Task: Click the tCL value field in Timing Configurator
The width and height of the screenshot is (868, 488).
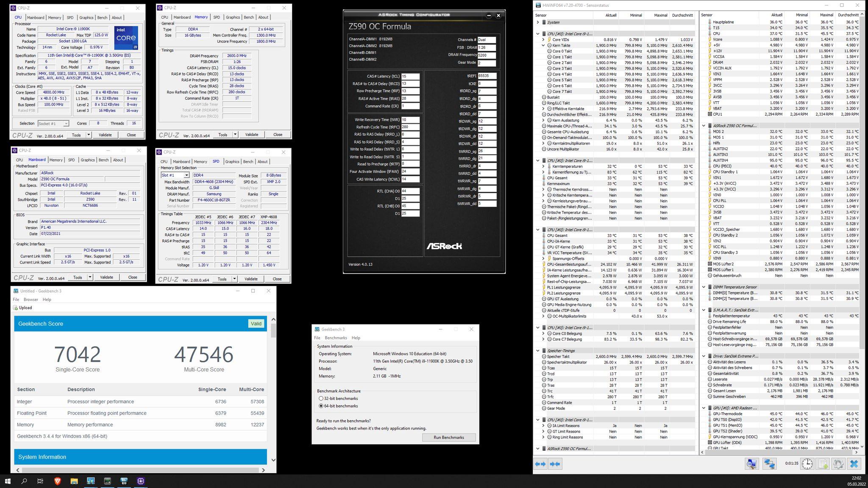Action: [410, 76]
